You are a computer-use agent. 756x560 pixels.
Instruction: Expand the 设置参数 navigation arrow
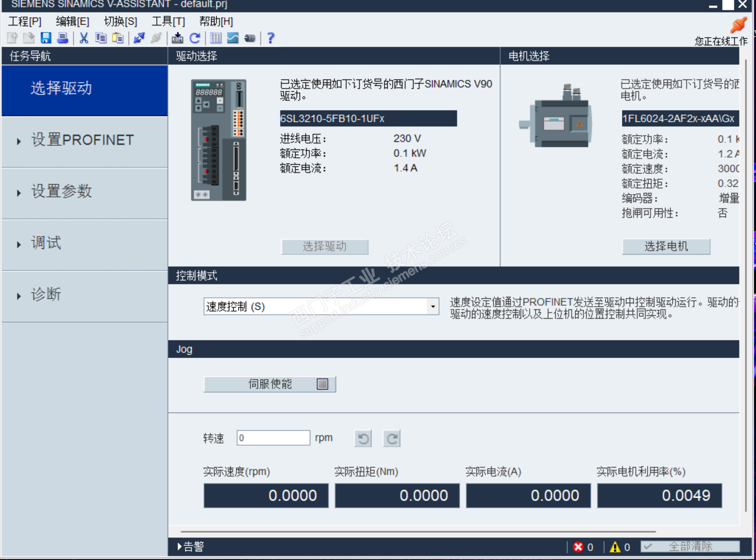click(x=19, y=193)
